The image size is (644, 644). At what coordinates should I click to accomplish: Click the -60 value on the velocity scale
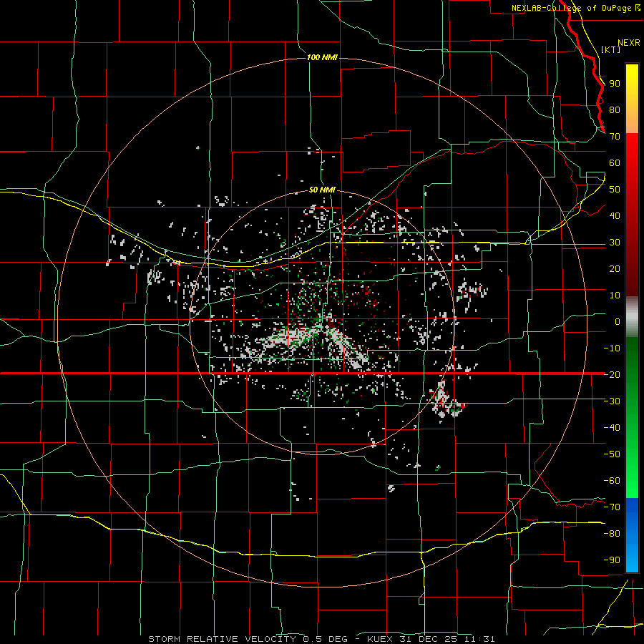(612, 481)
